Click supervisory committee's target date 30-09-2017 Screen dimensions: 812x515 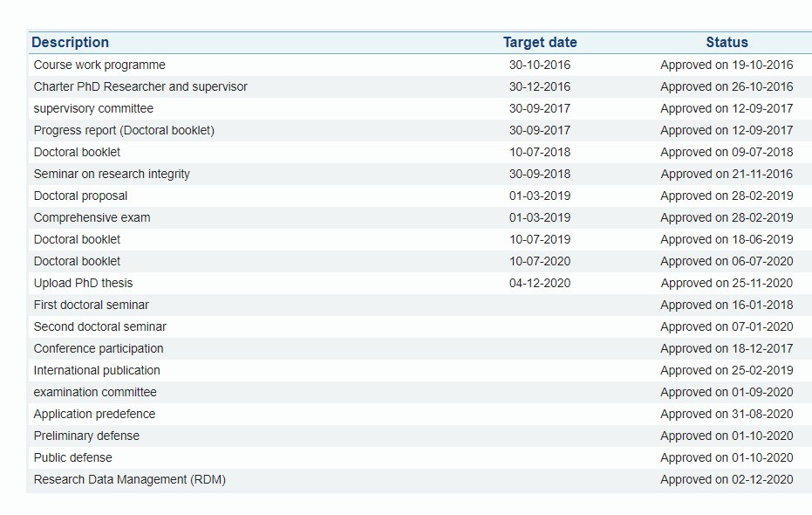[540, 108]
